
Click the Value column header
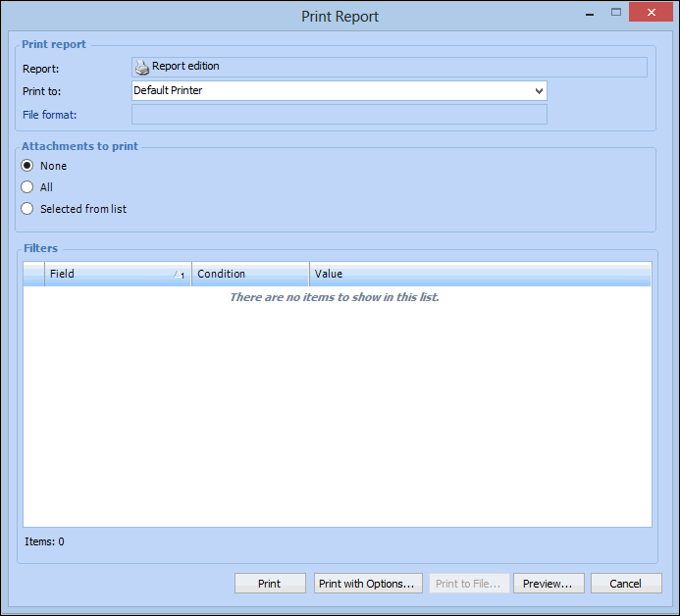(479, 274)
